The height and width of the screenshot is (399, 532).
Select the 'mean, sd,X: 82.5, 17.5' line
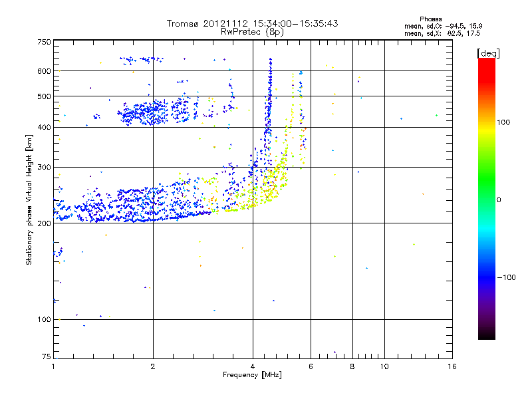[x=442, y=33]
